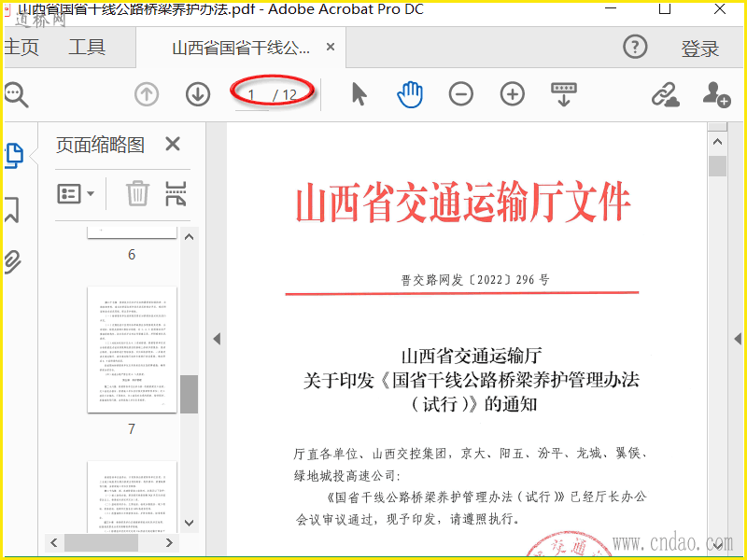Zoom out with the minus icon
Screen dimensions: 747x560
[460, 94]
